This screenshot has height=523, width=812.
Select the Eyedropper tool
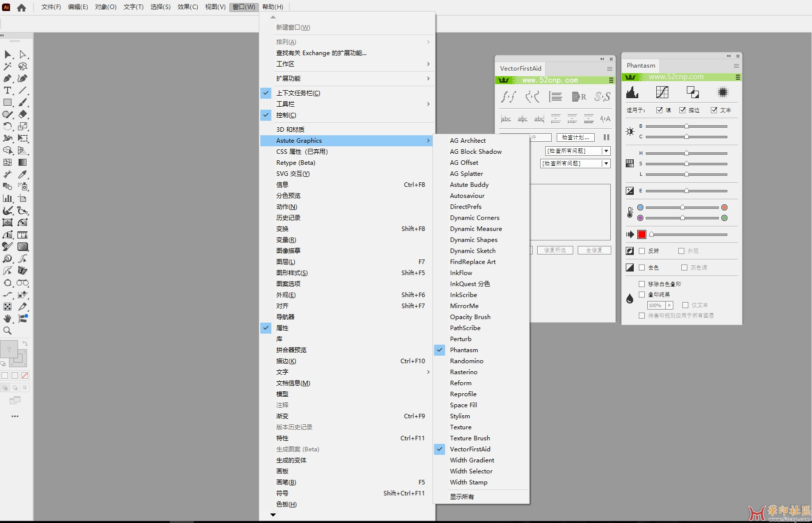click(23, 174)
